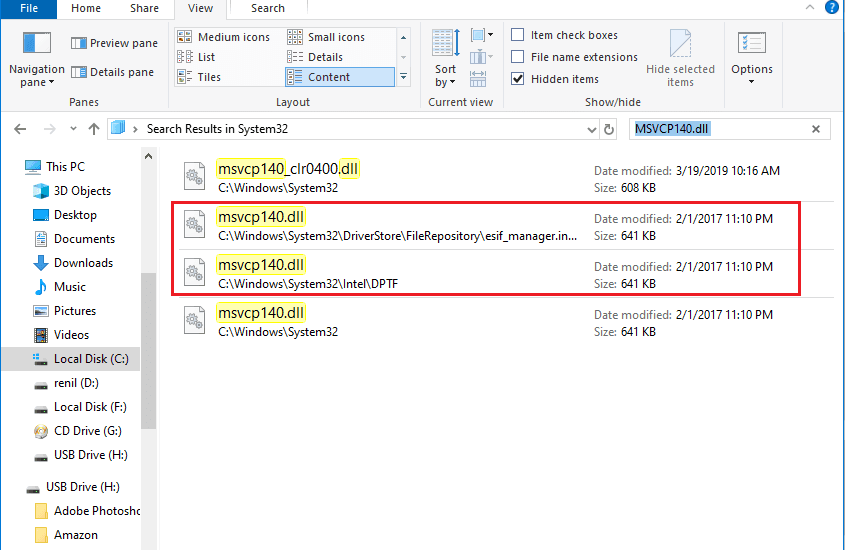
Task: Select the View tab
Action: (x=200, y=9)
